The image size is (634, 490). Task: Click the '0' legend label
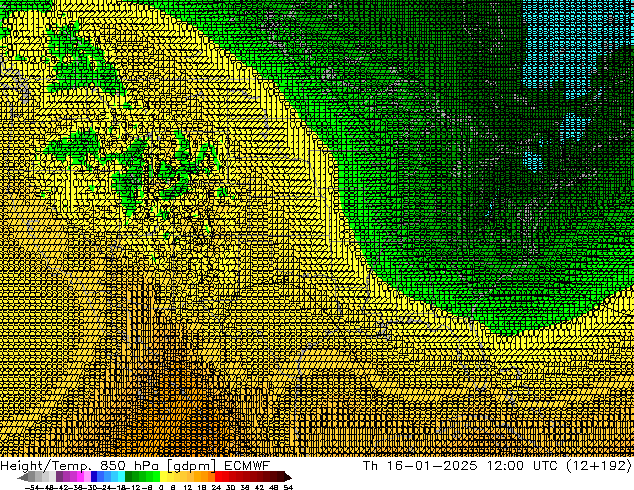[161, 488]
